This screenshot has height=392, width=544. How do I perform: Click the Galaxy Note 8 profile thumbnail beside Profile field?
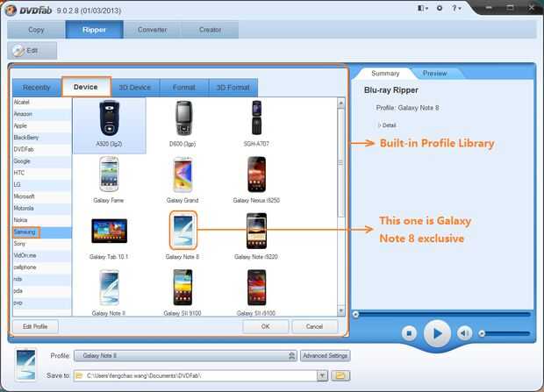click(26, 365)
